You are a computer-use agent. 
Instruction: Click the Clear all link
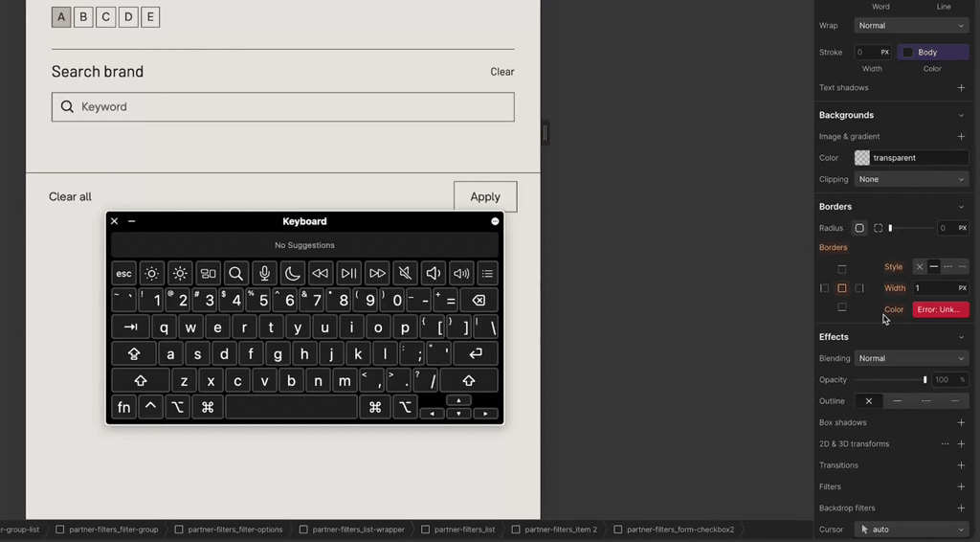click(x=70, y=197)
